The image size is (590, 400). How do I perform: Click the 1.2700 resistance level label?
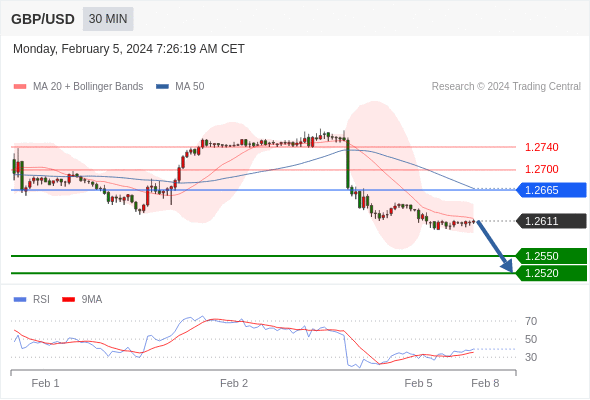[x=541, y=169]
